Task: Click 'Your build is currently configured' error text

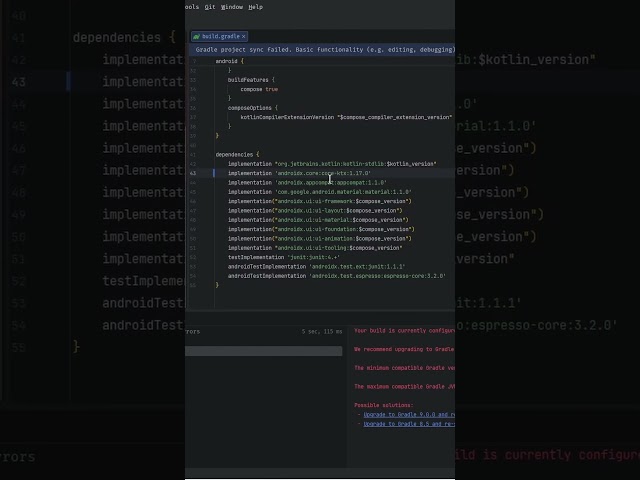Action: pos(404,331)
